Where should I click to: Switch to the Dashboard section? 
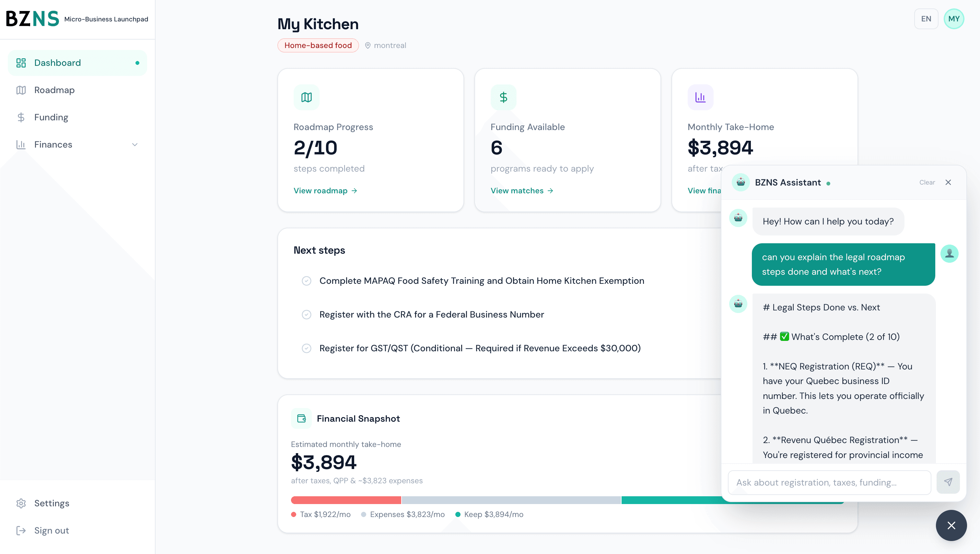point(57,63)
